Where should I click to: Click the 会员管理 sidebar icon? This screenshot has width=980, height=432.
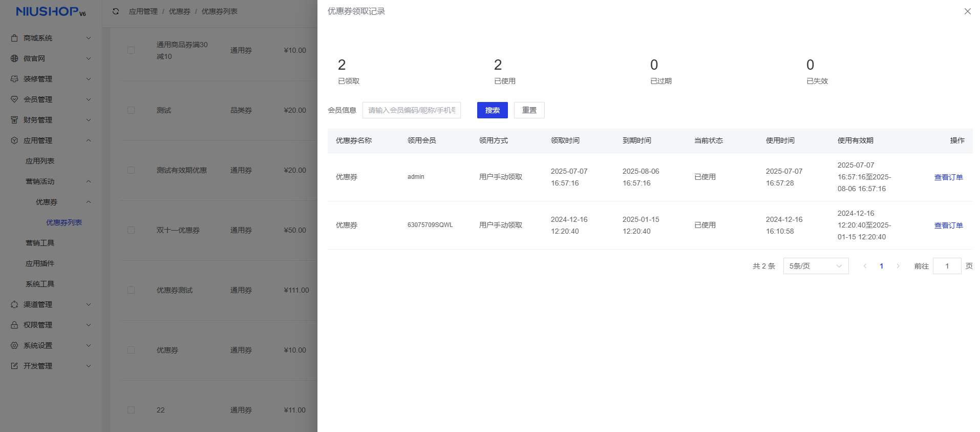point(14,99)
